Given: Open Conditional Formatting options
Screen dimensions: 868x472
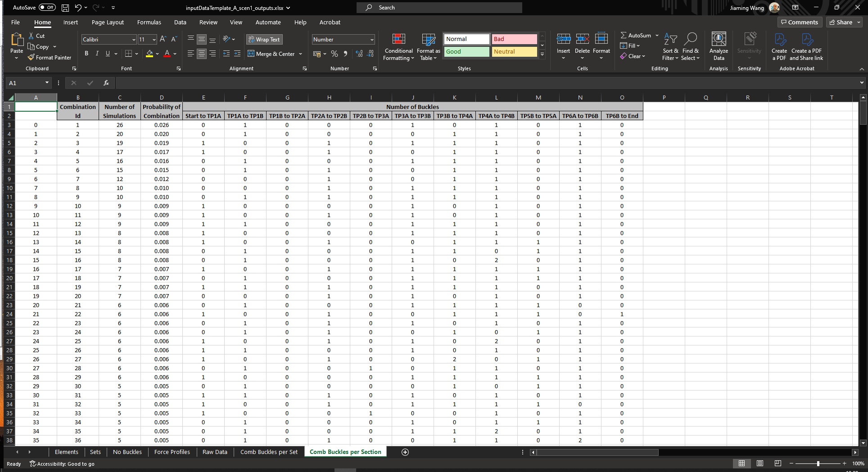Looking at the screenshot, I should click(398, 47).
